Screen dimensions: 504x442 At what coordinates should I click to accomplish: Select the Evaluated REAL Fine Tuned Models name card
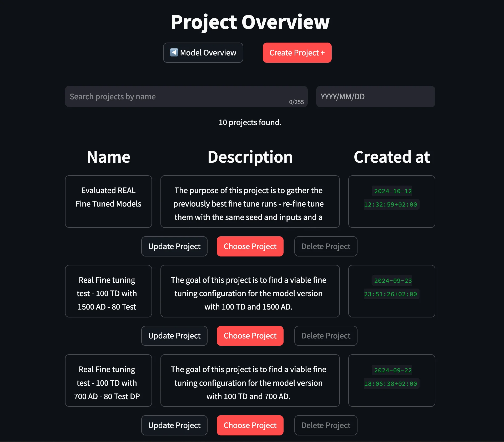click(108, 202)
